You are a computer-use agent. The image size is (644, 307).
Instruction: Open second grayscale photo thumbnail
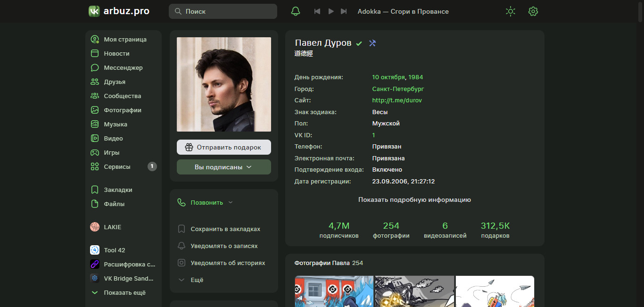click(414, 291)
